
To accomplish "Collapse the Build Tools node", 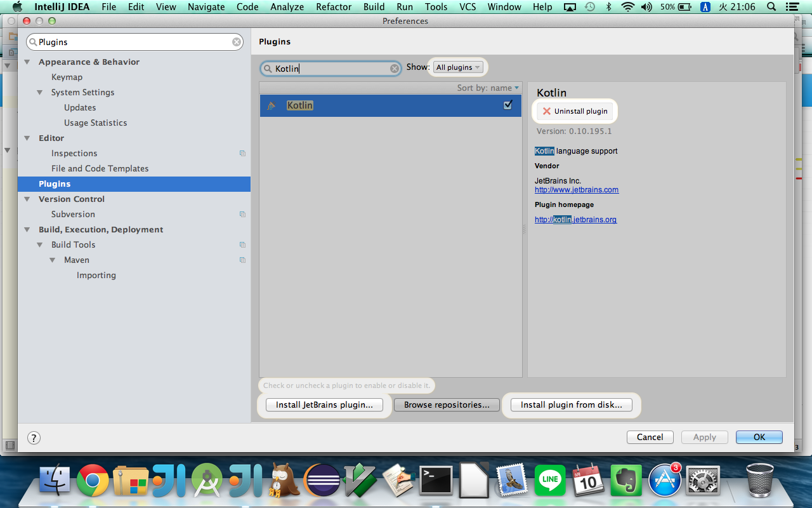I will [40, 245].
